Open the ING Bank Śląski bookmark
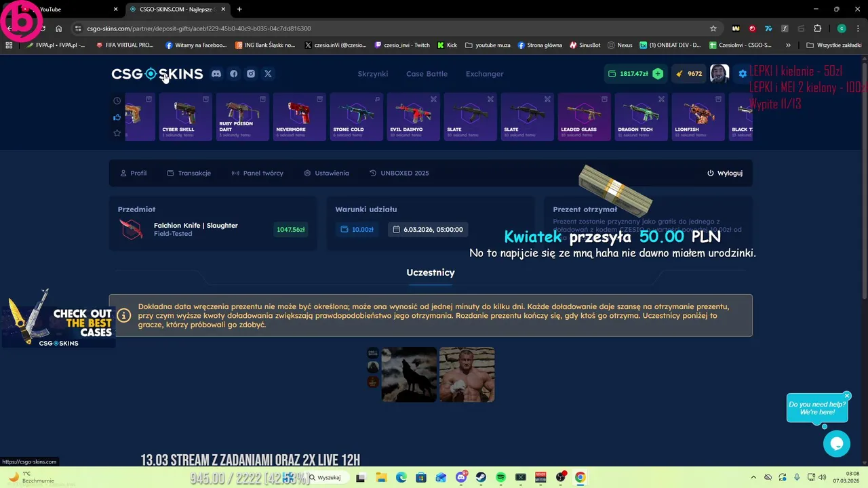Image resolution: width=868 pixels, height=488 pixels. point(265,45)
